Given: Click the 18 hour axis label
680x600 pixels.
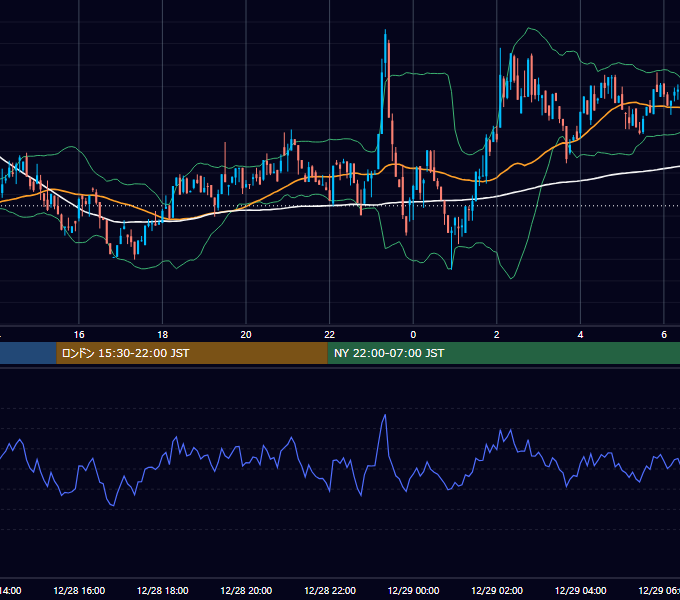Looking at the screenshot, I should (163, 335).
